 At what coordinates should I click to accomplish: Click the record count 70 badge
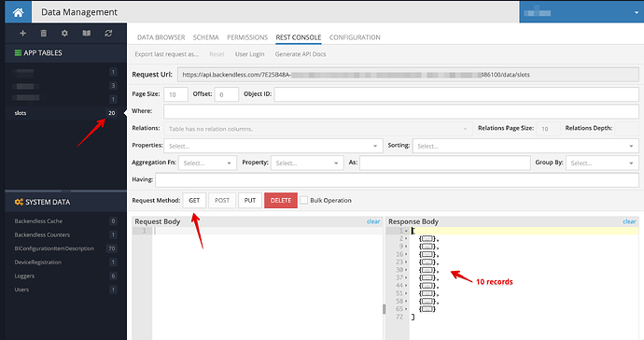(x=111, y=248)
